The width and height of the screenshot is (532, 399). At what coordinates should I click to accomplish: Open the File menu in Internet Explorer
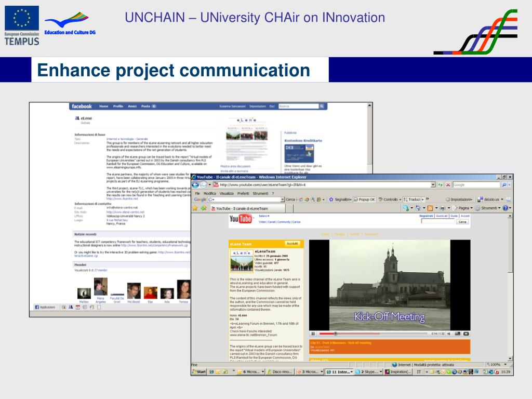tap(197, 193)
